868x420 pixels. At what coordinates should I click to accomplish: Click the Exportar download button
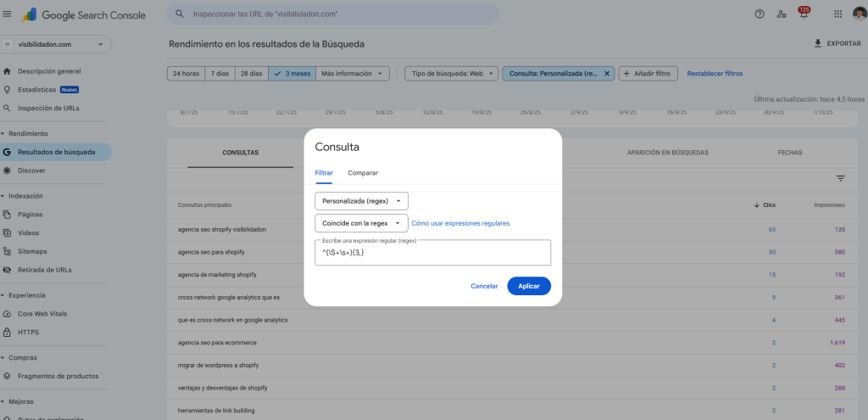(x=837, y=43)
